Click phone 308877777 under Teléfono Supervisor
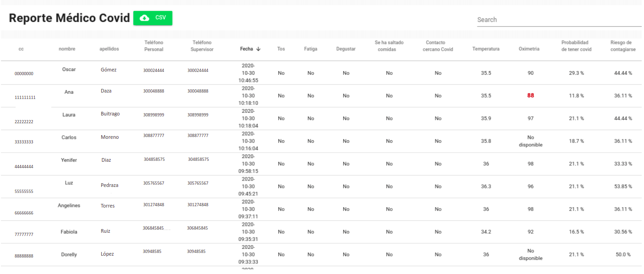644x274 pixels. (198, 136)
